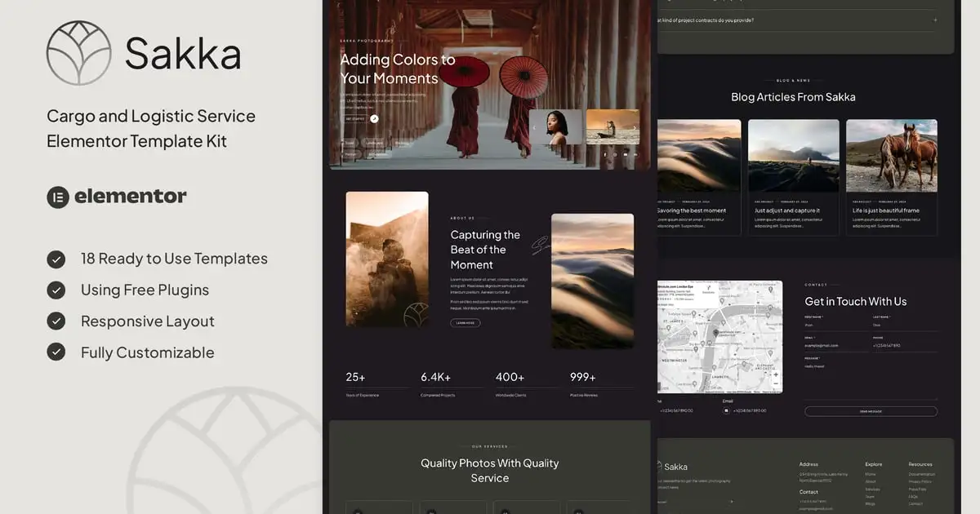980x514 pixels.
Task: Open the 'Savoring the best moment' blog article
Action: (x=692, y=210)
